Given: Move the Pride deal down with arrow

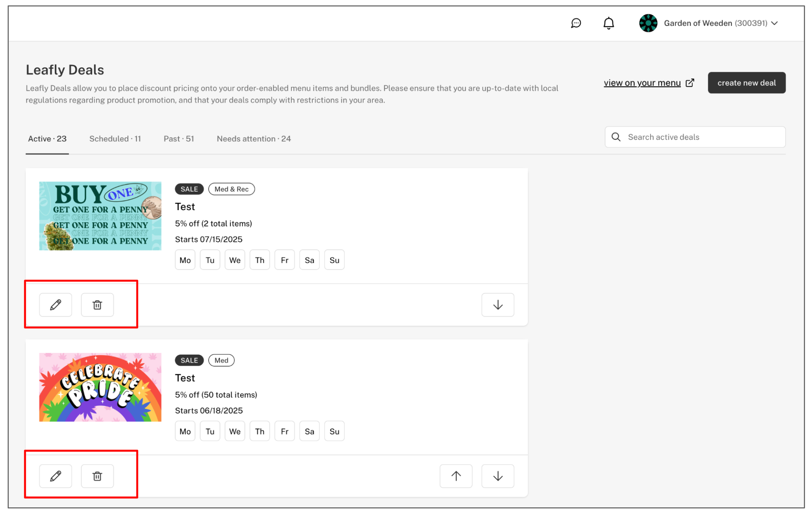Looking at the screenshot, I should click(x=498, y=476).
